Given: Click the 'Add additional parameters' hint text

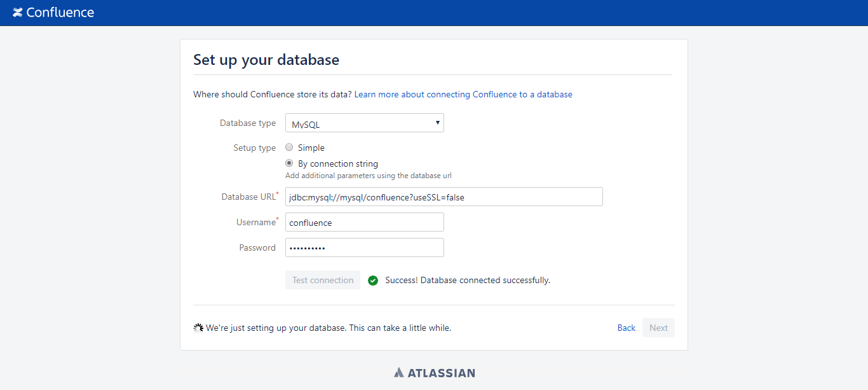Looking at the screenshot, I should pos(369,176).
